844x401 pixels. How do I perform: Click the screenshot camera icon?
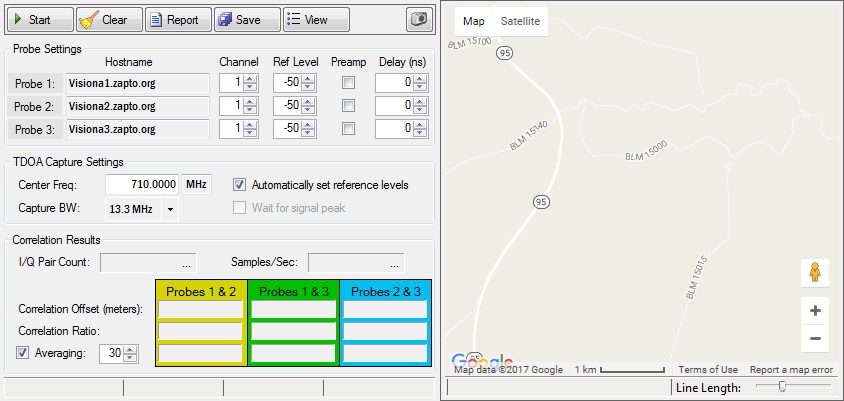(x=418, y=20)
